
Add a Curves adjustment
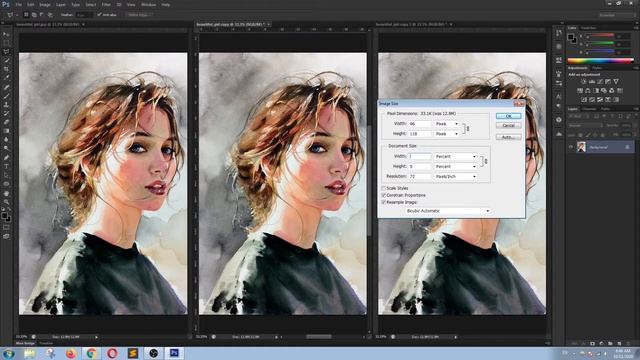point(600,82)
